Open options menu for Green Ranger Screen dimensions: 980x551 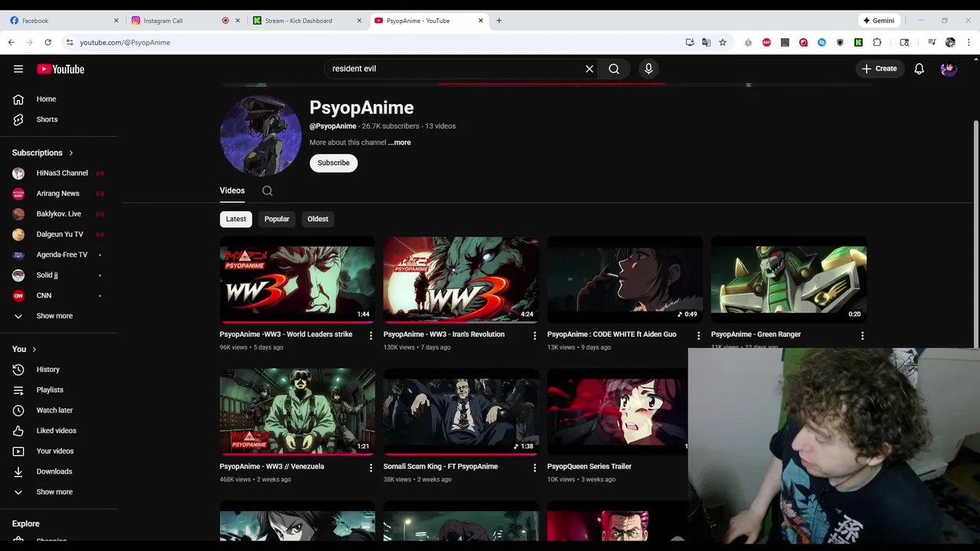coord(862,335)
